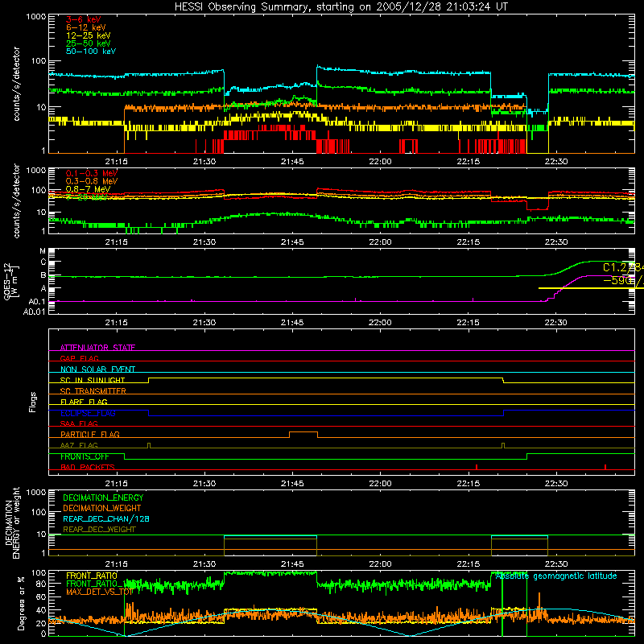Click the REAR_DEC_WEIGHT legend label
This screenshot has width=644, height=644.
pos(99,530)
